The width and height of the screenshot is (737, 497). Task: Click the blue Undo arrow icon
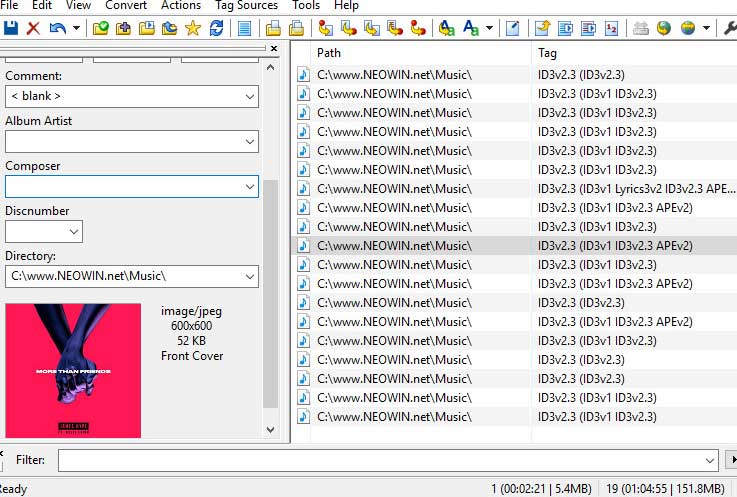click(x=57, y=28)
